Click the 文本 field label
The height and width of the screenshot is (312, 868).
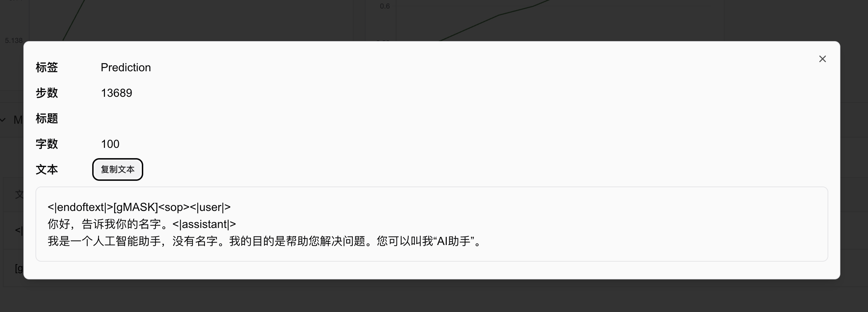(x=47, y=169)
